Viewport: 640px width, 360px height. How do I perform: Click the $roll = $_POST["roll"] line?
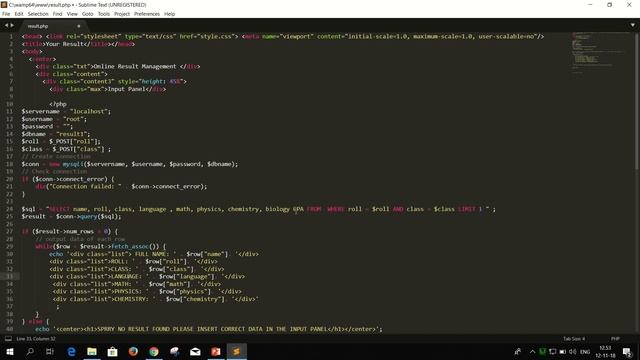[x=61, y=141]
